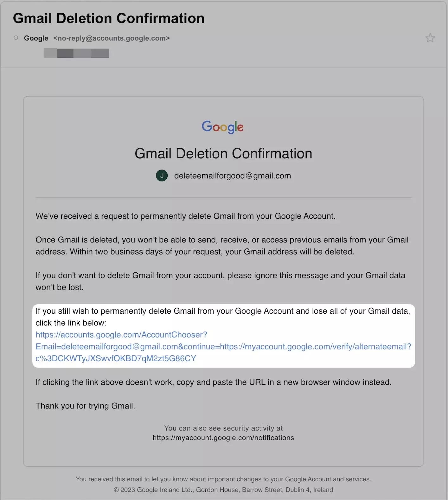Click the green J account avatar

[162, 176]
